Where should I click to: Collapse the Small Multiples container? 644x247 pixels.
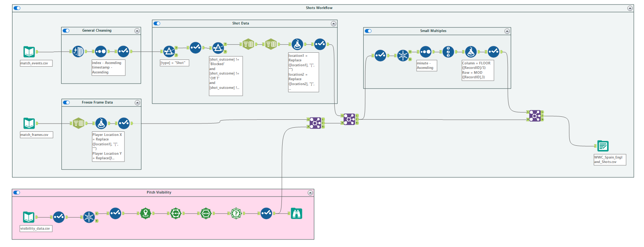click(x=507, y=31)
